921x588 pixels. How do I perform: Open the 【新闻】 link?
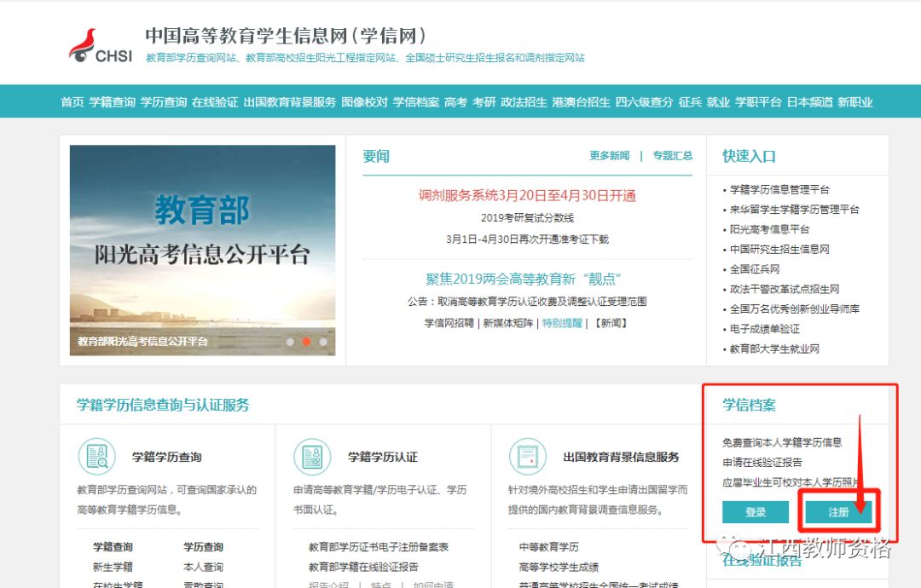point(611,323)
